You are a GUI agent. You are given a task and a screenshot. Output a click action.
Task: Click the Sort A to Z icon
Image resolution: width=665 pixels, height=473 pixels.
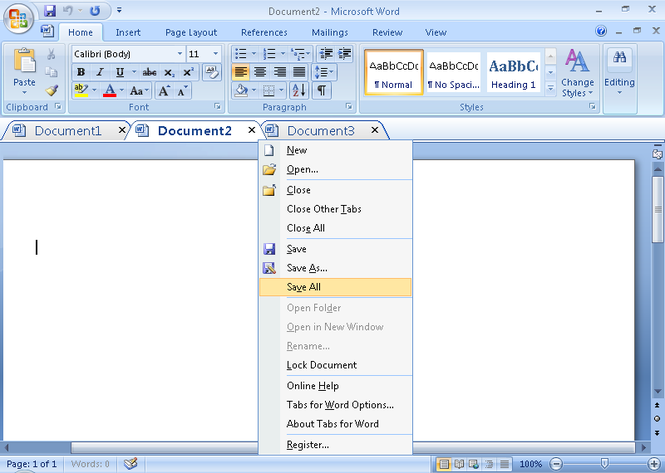[x=299, y=91]
